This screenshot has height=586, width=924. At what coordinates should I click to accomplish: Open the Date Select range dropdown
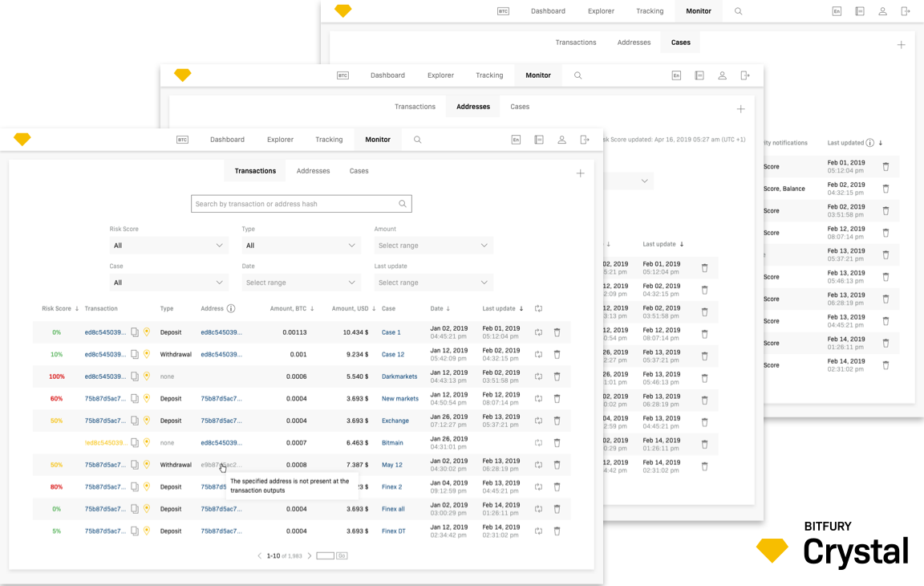301,282
